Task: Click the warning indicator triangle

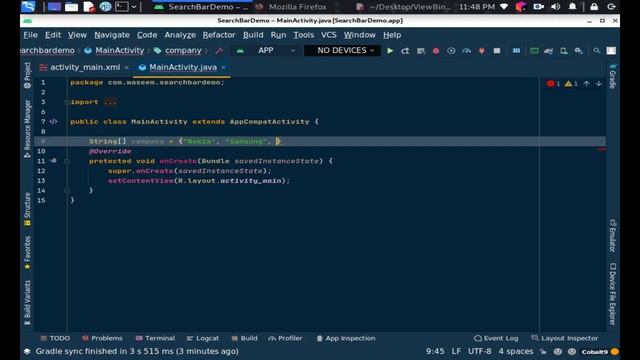Action: coord(571,83)
